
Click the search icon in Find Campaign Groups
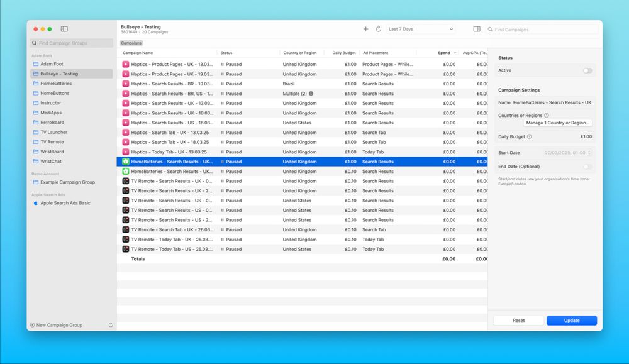pyautogui.click(x=35, y=43)
